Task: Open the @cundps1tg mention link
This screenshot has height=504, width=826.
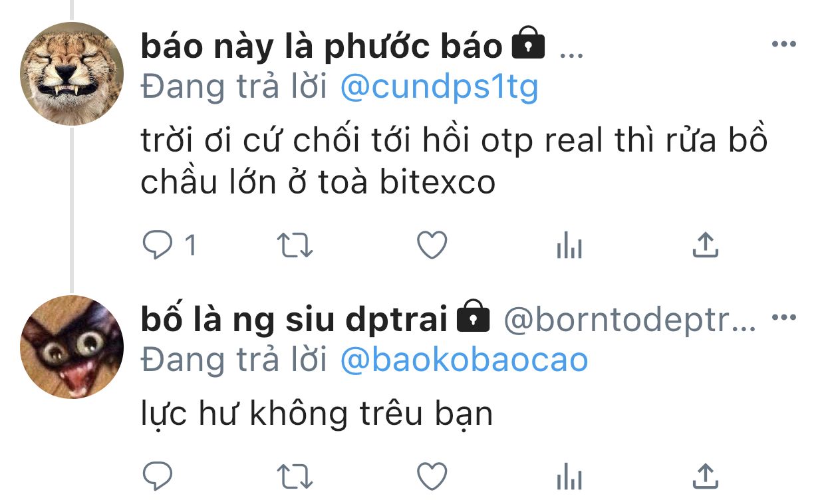Action: point(439,86)
